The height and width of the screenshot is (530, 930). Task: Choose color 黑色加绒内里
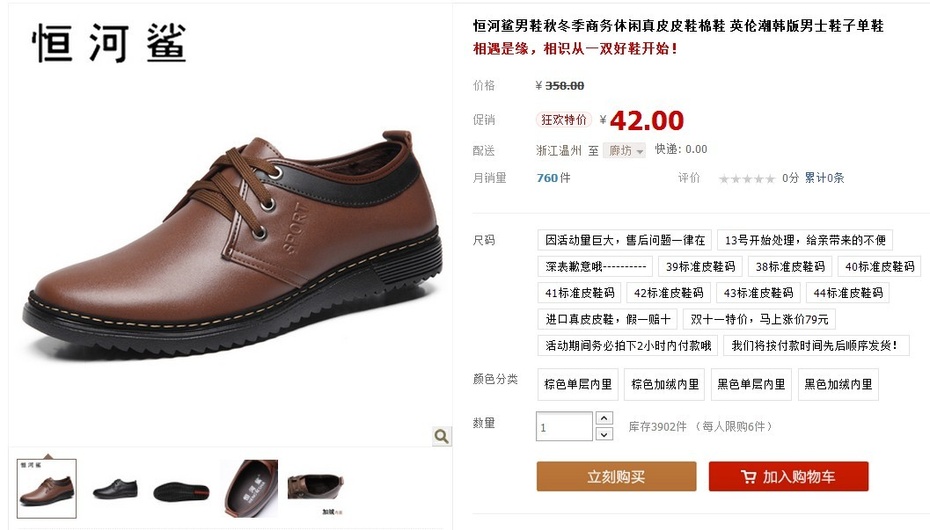(x=838, y=384)
